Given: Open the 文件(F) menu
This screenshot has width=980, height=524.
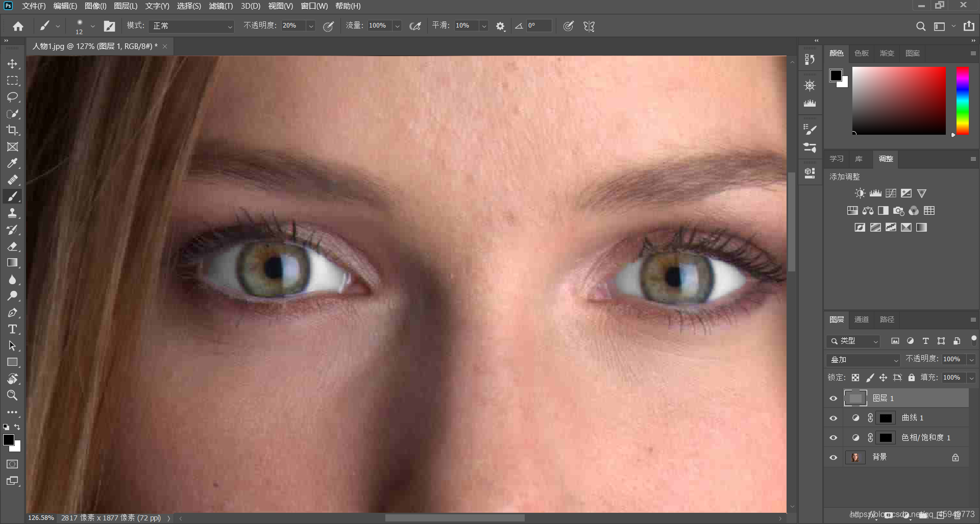Looking at the screenshot, I should click(34, 6).
